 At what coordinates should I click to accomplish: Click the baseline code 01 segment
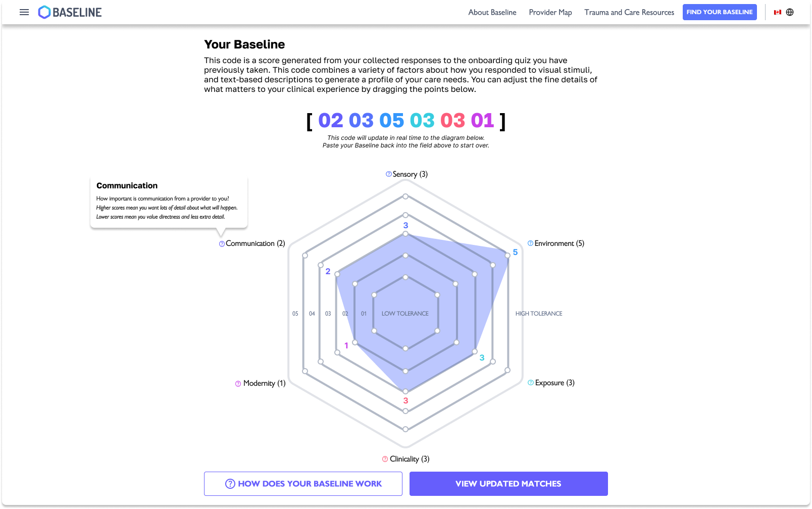coord(482,121)
